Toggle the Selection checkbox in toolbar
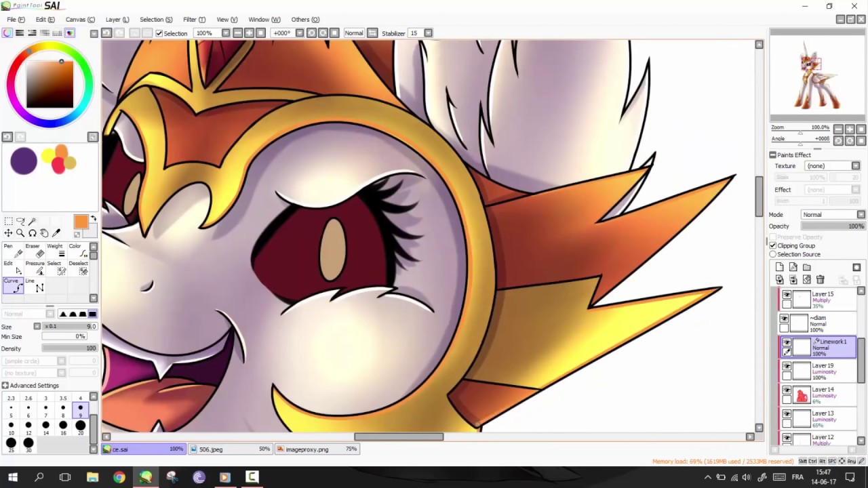Screen dimensions: 868x488 159,33
